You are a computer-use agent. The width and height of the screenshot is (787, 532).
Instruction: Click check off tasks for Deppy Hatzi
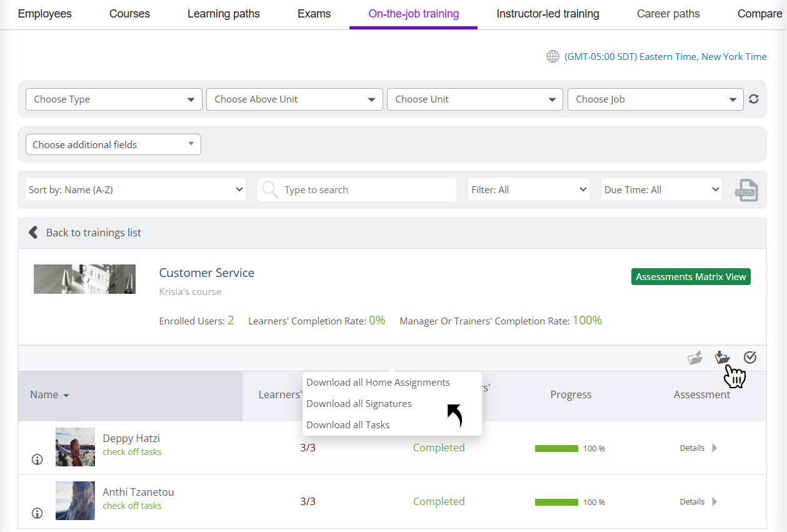132,452
